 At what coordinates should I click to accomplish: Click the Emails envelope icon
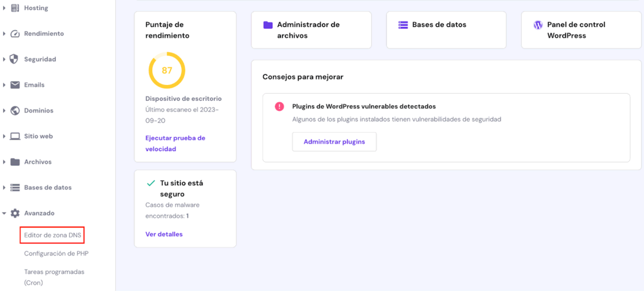click(15, 85)
